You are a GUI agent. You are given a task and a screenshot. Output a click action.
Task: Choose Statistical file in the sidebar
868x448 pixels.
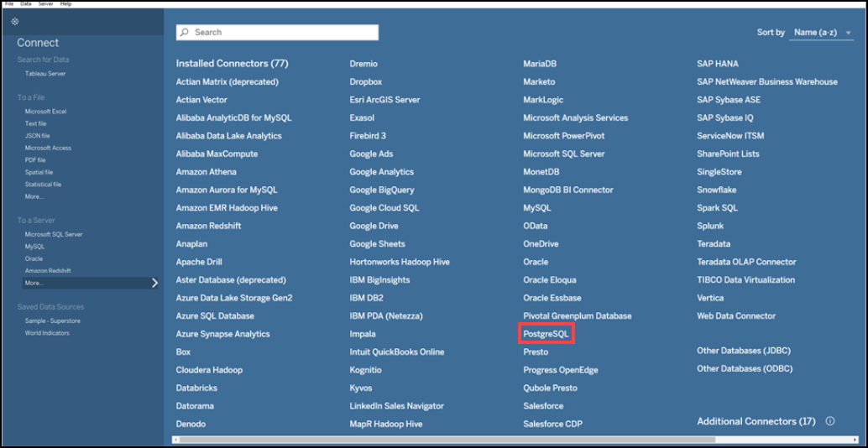point(43,185)
